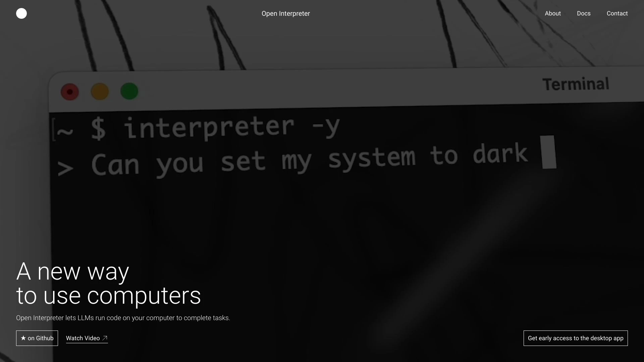The image size is (644, 362).
Task: Click the Watch Video link
Action: coord(86,338)
